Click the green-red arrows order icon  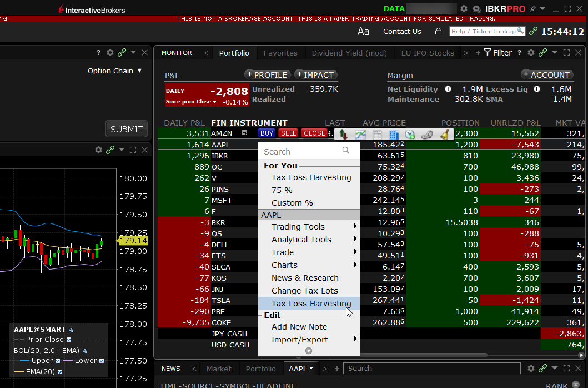click(x=344, y=134)
